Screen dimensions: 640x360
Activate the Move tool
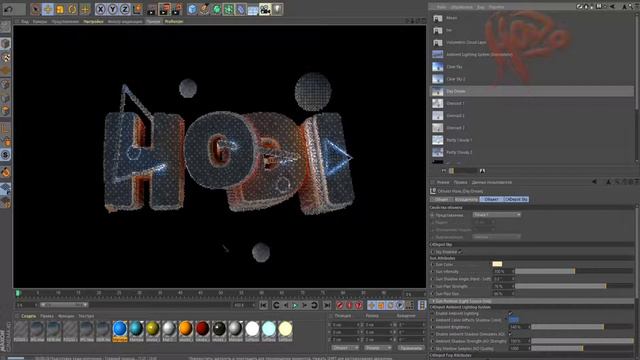tap(48, 9)
